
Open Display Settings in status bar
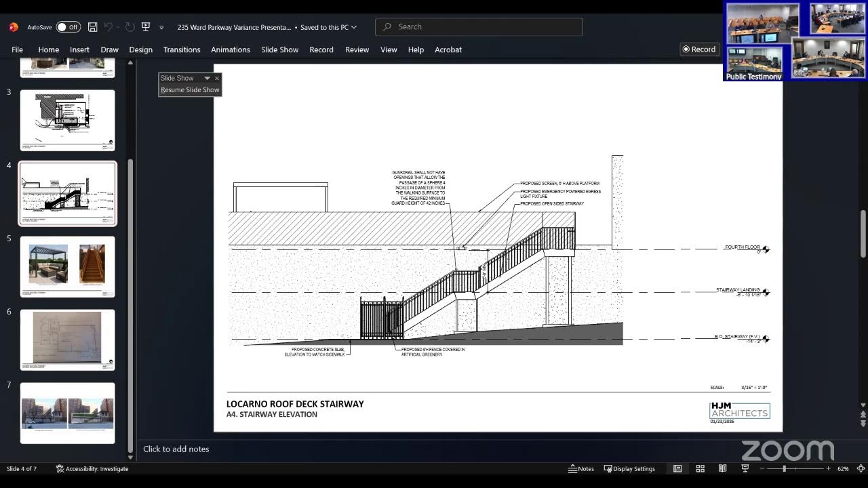tap(629, 469)
